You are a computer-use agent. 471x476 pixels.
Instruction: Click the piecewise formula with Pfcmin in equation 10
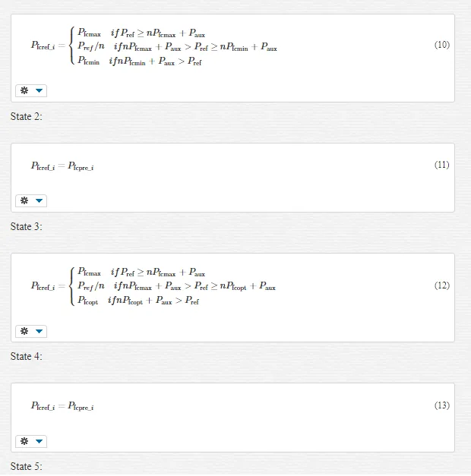153,46
